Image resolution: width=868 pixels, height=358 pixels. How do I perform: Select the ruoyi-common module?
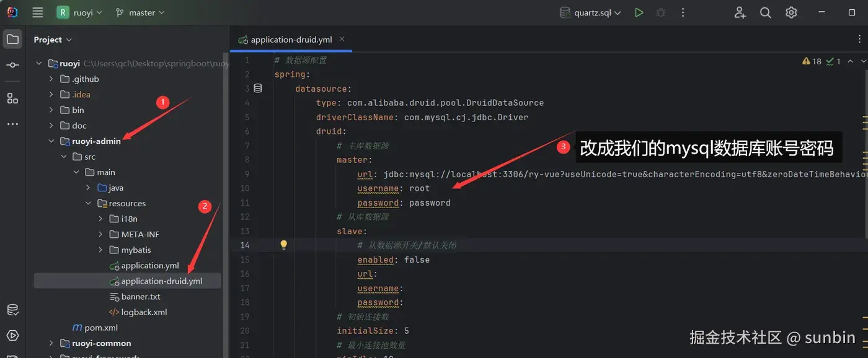click(95, 343)
